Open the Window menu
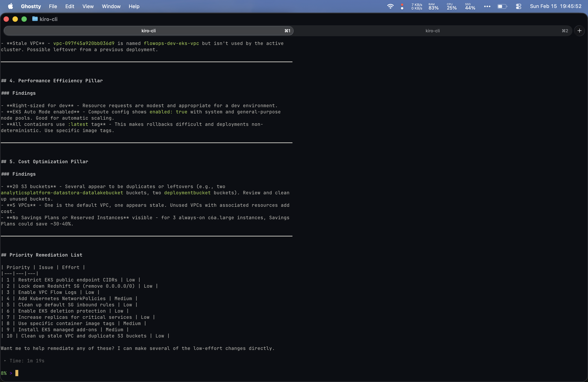The height and width of the screenshot is (382, 588). tap(111, 6)
